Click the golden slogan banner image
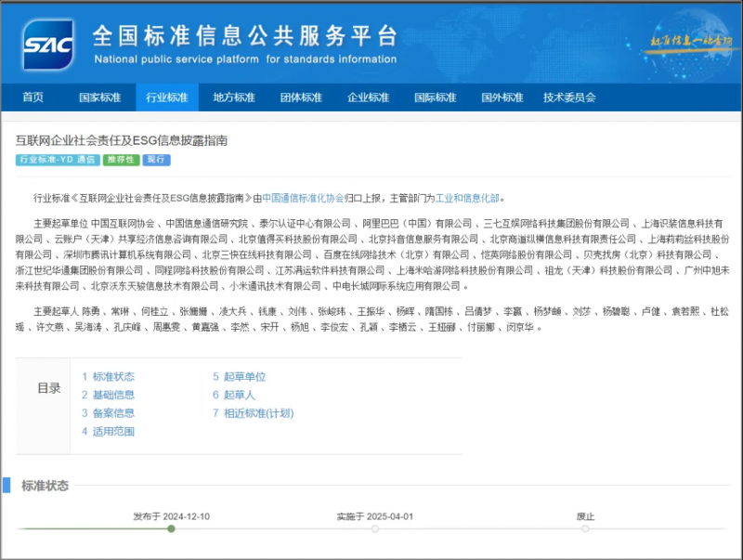743x560 pixels. point(691,41)
